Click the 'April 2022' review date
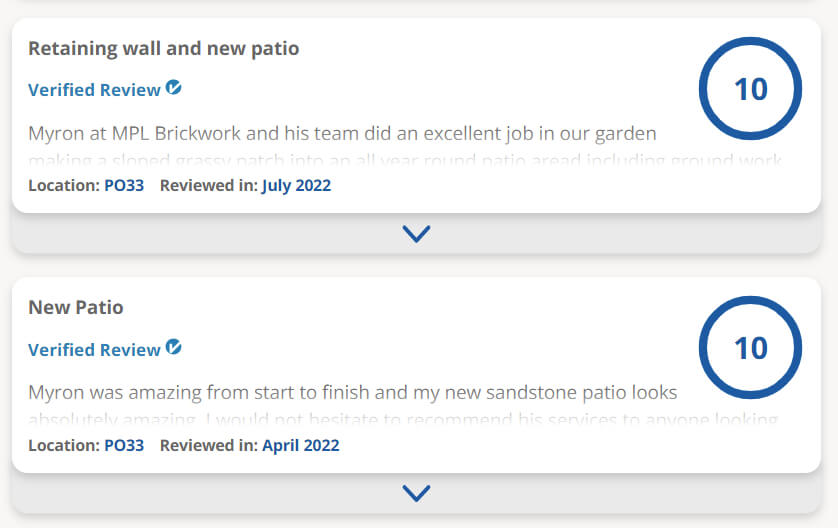This screenshot has width=838, height=528. click(x=300, y=445)
